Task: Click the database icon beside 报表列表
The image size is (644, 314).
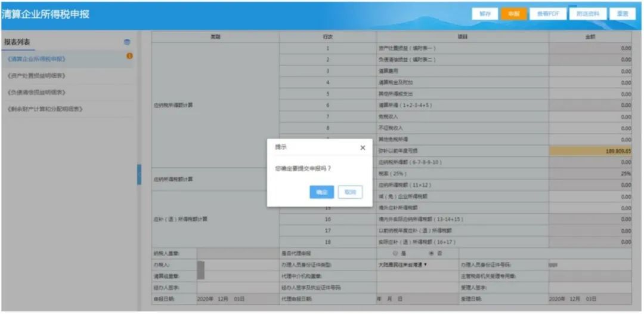Action: (126, 42)
